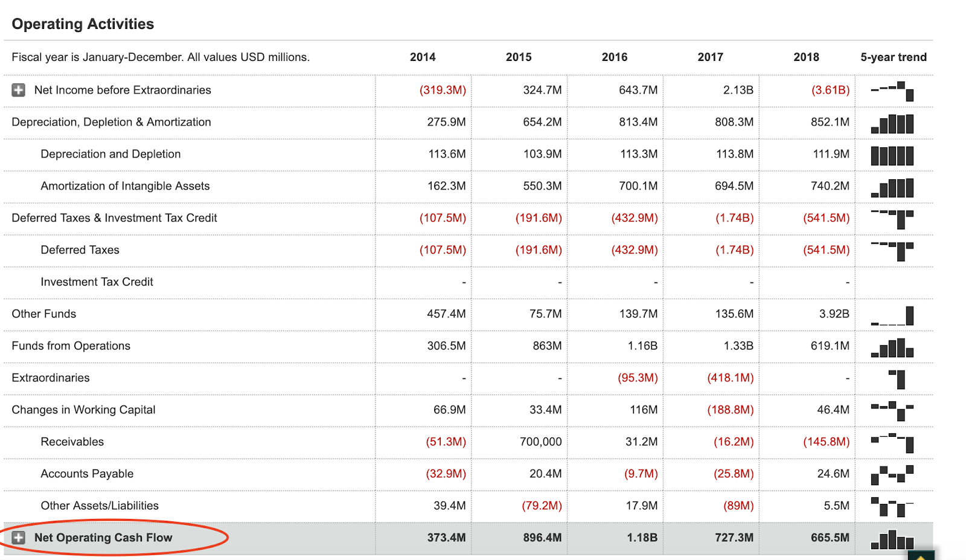
Task: Click Net Income 5-year trend chart
Action: [x=892, y=91]
